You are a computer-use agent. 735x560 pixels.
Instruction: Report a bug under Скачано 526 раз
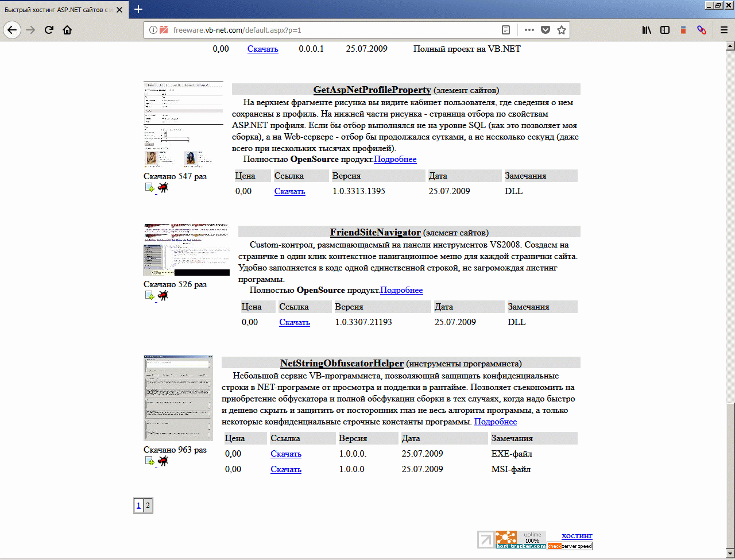click(163, 296)
